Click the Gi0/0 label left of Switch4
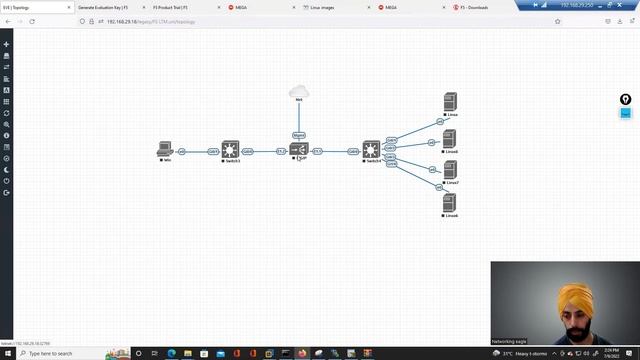Image resolution: width=640 pixels, height=360 pixels. [x=353, y=151]
